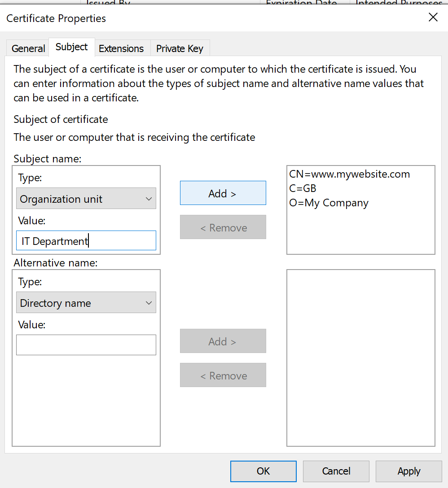Focus the empty Alternative name Value field
The image size is (448, 488).
(x=86, y=344)
